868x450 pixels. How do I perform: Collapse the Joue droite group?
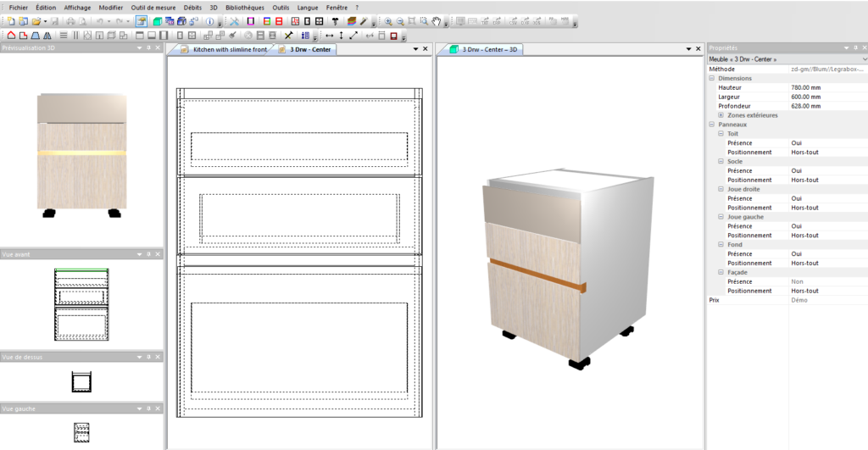click(721, 189)
